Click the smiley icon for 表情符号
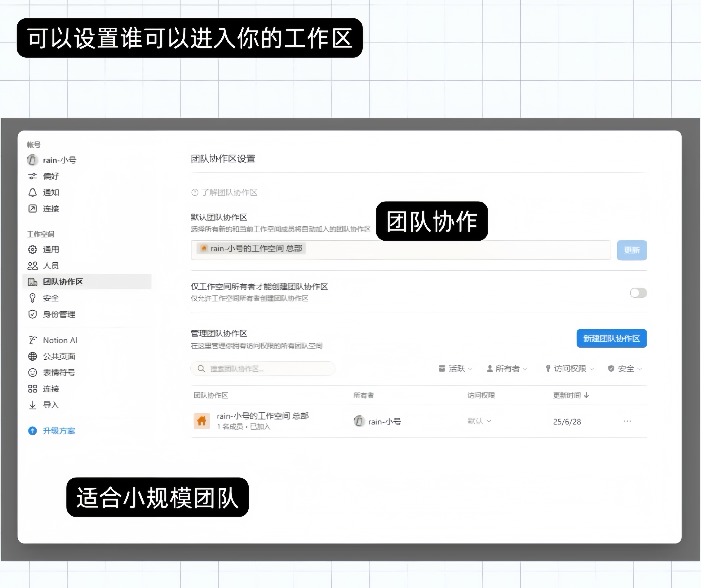The height and width of the screenshot is (588, 701). [x=32, y=373]
